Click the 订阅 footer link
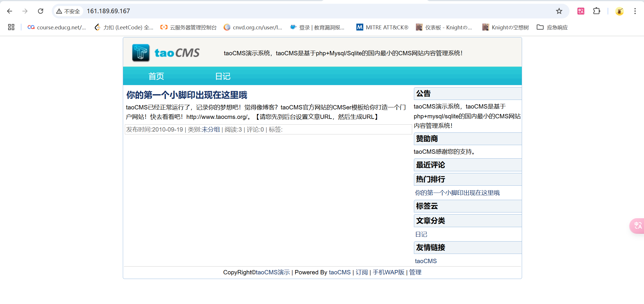644x304 pixels. [x=362, y=272]
